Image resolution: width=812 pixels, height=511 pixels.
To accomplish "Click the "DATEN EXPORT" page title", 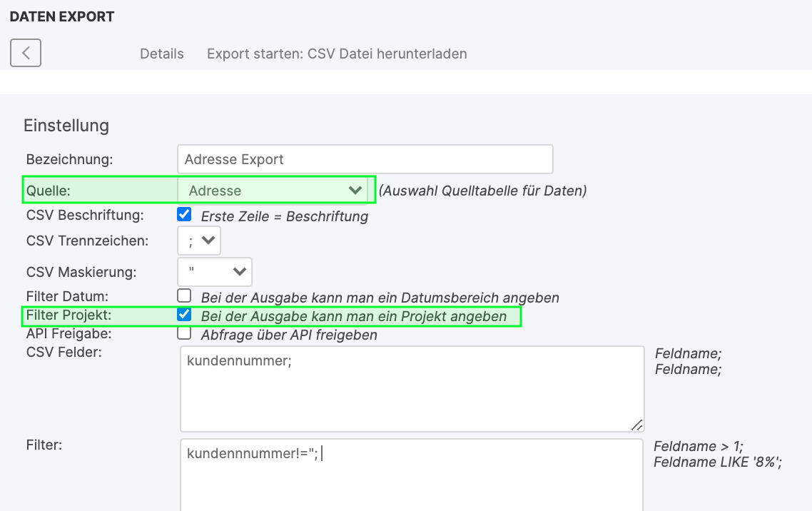I will [x=62, y=17].
